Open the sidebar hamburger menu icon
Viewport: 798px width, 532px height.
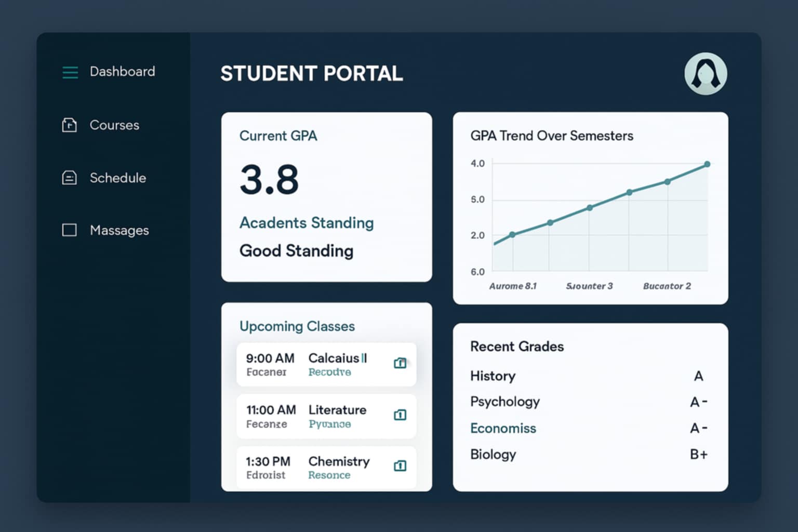(69, 72)
